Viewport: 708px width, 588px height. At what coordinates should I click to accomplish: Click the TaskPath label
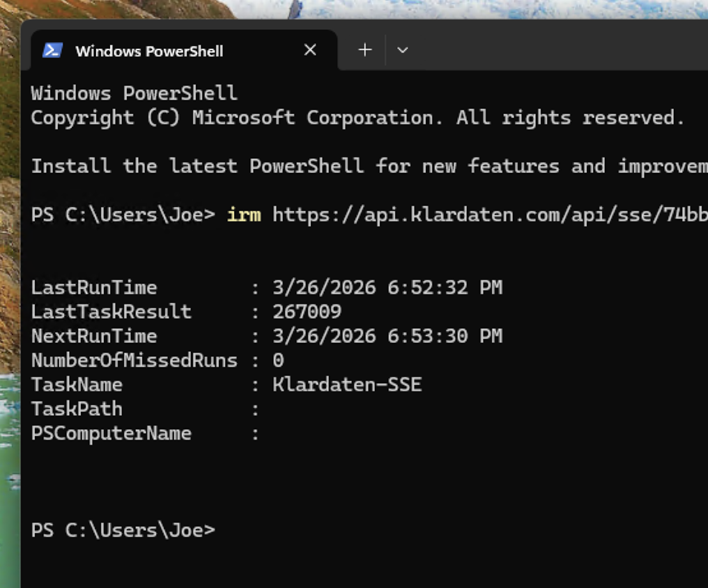tap(77, 409)
